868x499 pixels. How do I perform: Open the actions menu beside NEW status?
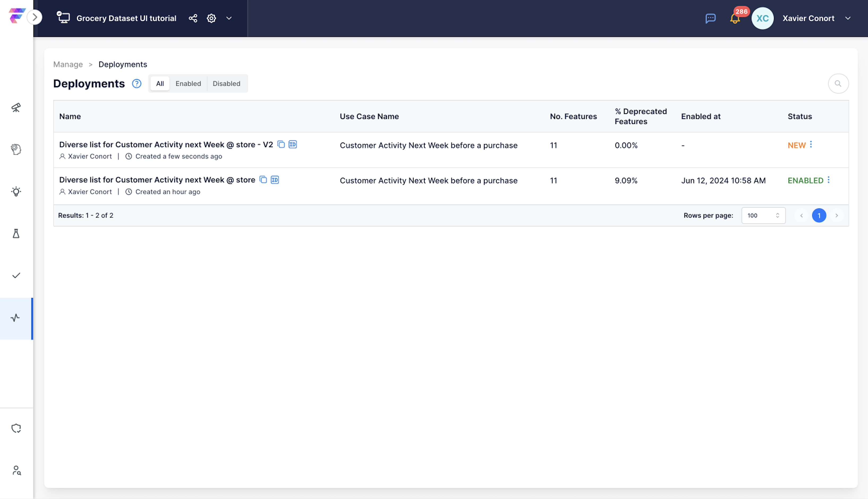point(811,144)
